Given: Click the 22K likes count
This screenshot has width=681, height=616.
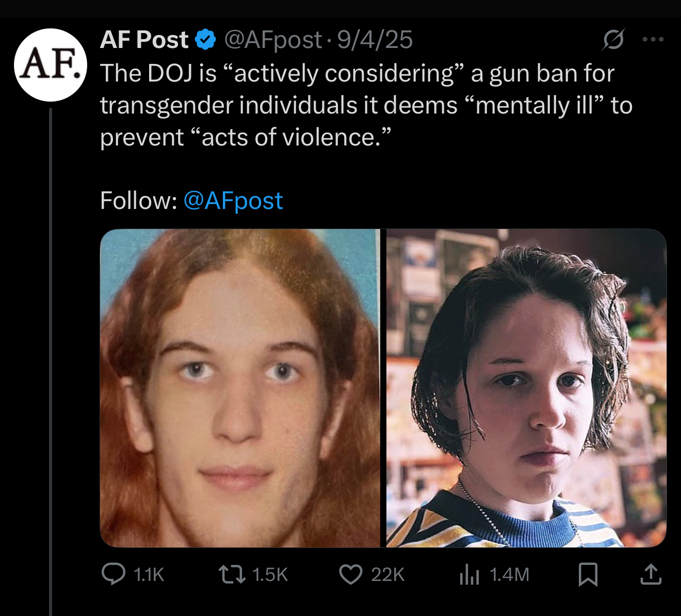Looking at the screenshot, I should (388, 575).
